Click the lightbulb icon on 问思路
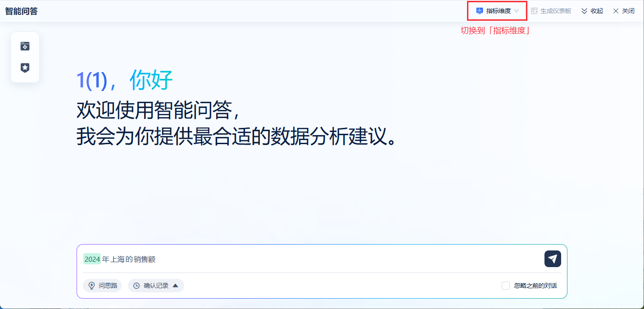644x309 pixels. tap(92, 286)
